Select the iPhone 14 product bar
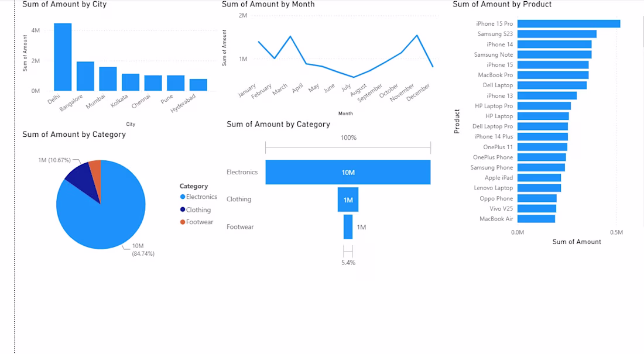Viewport: 644px width, 354px height. (554, 44)
